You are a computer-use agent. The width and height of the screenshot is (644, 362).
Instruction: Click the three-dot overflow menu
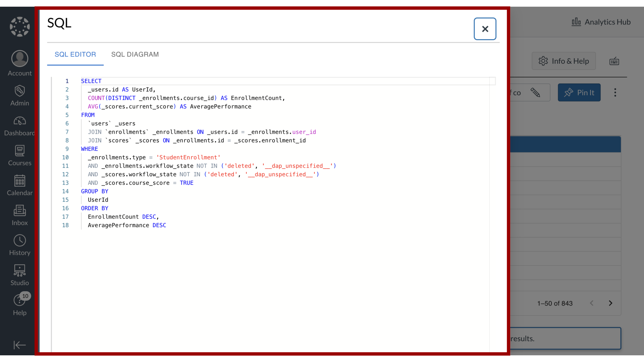click(615, 93)
